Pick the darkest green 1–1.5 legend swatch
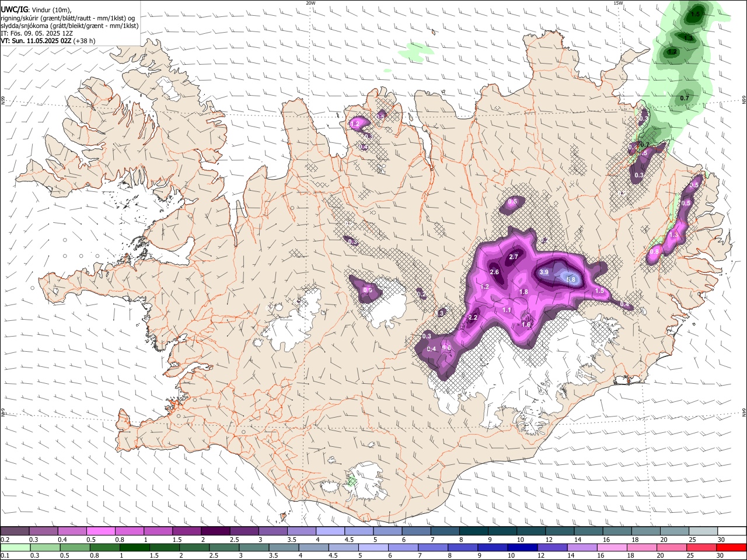The image size is (747, 560). [x=134, y=547]
